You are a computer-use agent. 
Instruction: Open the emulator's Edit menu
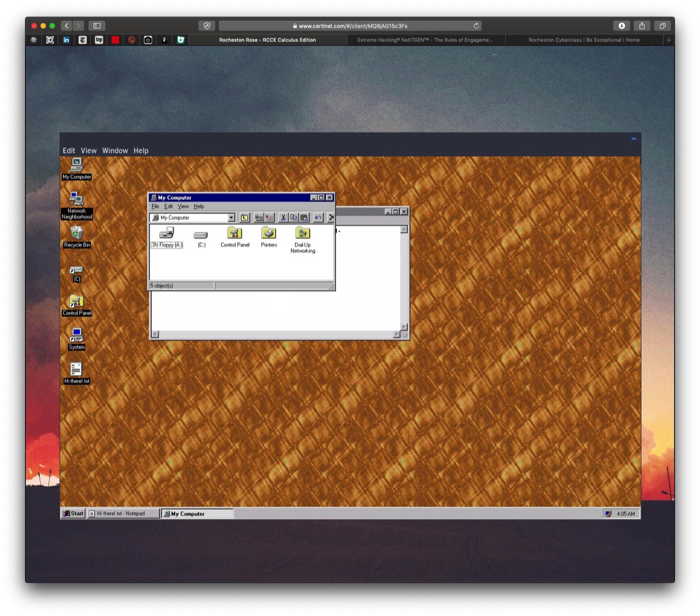(x=69, y=150)
